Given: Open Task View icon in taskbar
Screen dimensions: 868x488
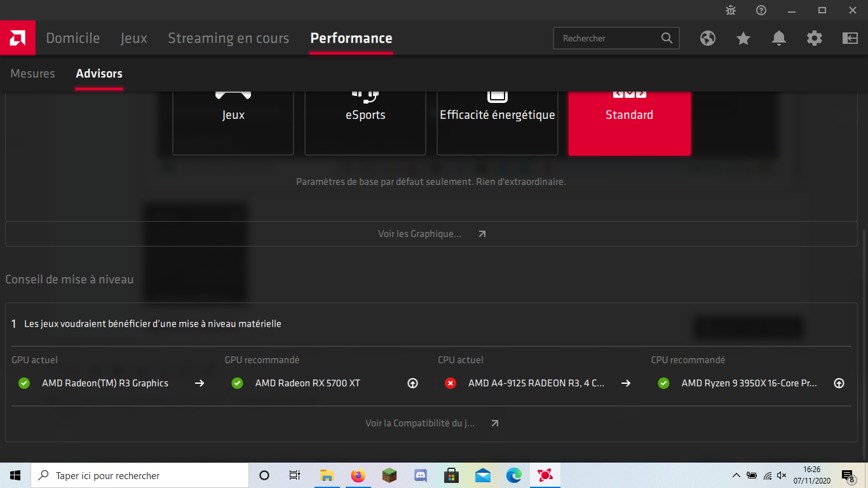Looking at the screenshot, I should coord(295,475).
